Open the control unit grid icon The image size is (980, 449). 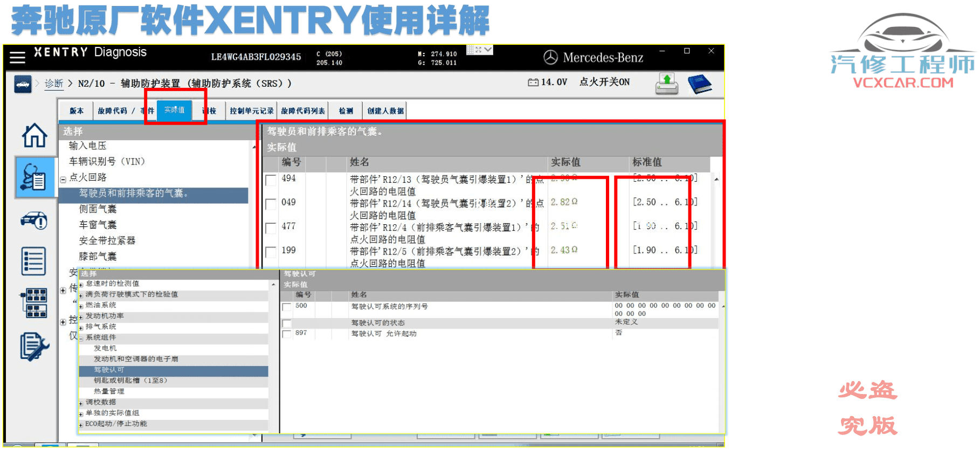(x=34, y=302)
